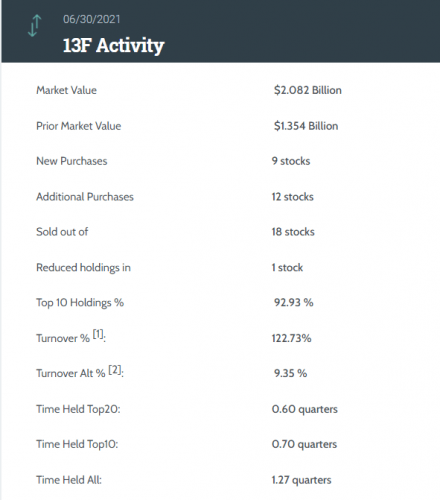Click the 122.73% turnover value
The width and height of the screenshot is (440, 500).
pyautogui.click(x=291, y=338)
